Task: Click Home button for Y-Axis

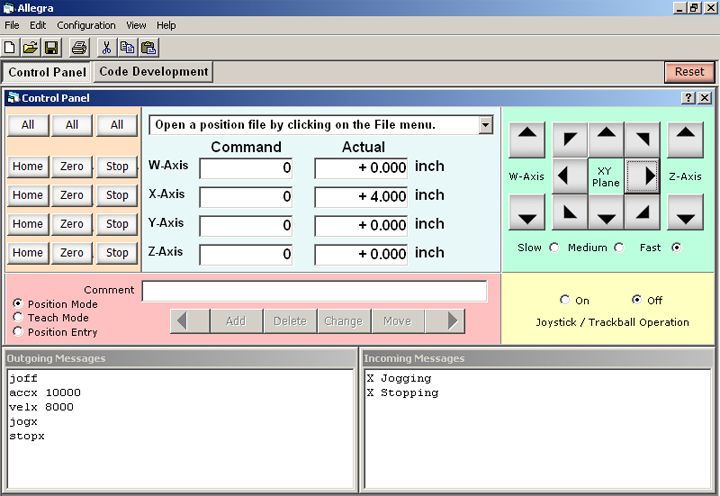Action: click(28, 224)
